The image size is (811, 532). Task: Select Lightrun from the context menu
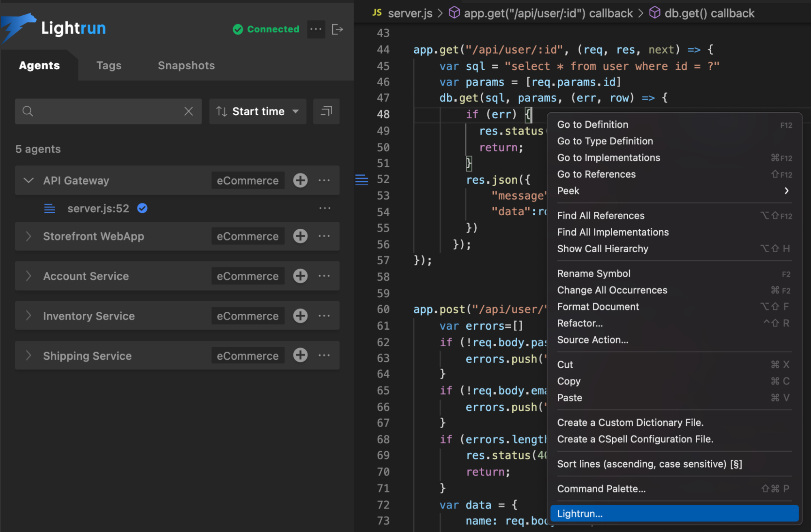(579, 513)
